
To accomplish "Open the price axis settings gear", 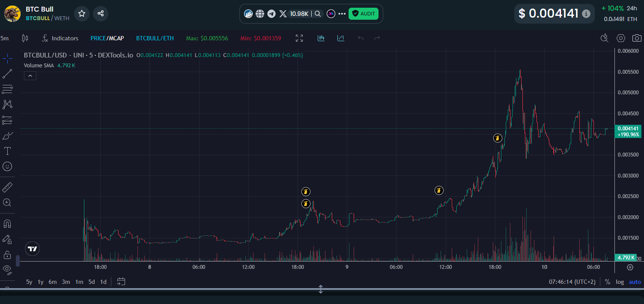I will 630,267.
